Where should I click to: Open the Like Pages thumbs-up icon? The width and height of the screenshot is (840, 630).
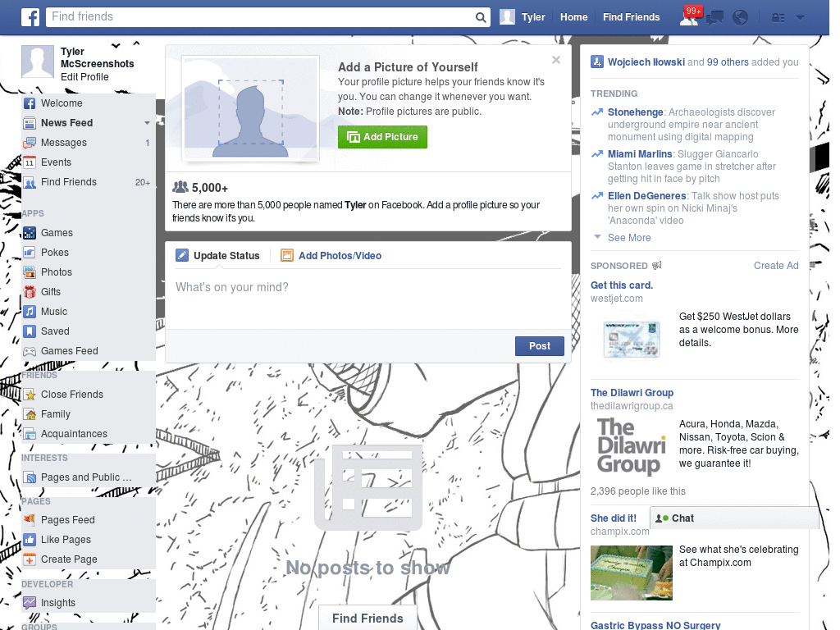point(30,540)
